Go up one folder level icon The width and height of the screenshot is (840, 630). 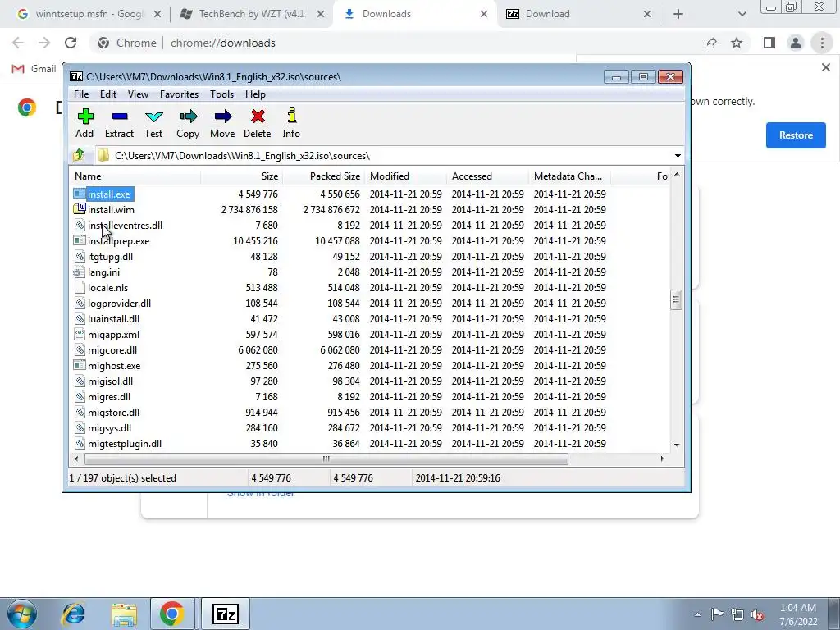click(x=79, y=155)
